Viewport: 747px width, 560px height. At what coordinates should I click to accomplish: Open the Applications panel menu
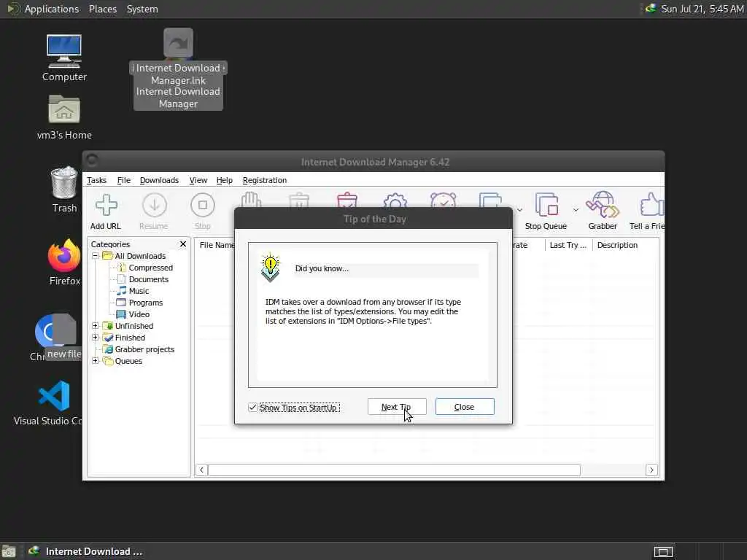(x=52, y=9)
